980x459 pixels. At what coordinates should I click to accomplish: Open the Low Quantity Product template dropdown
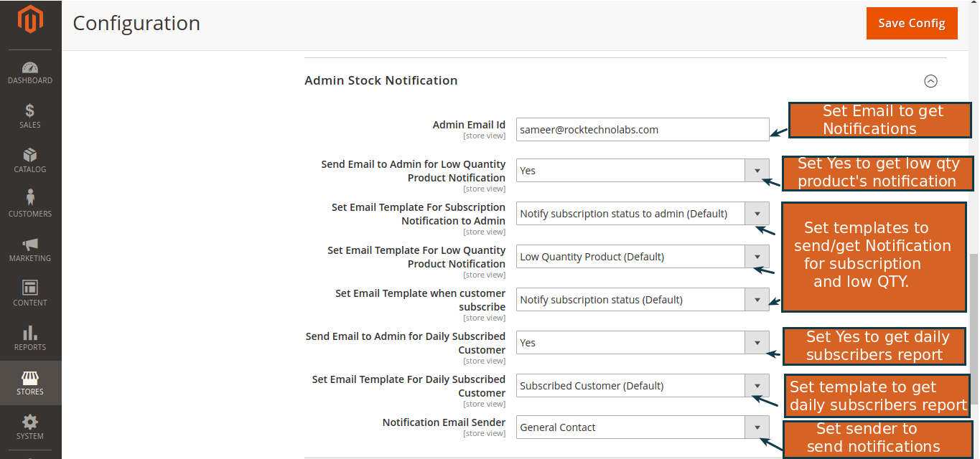coord(757,256)
